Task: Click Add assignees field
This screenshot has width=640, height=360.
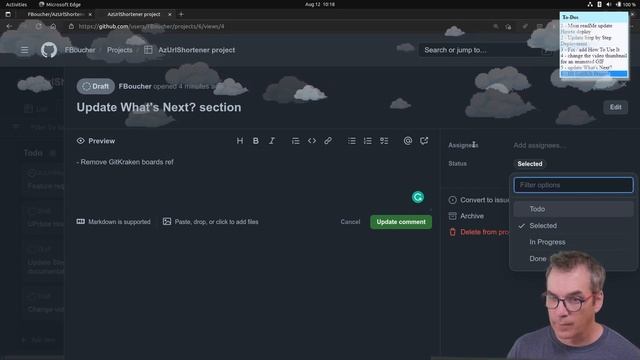Action: (540, 145)
